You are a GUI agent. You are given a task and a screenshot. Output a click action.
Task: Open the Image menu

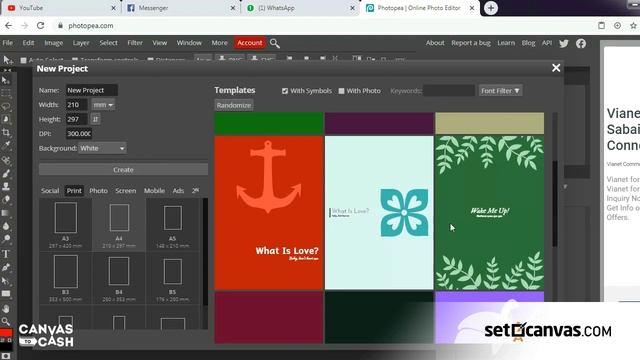pyautogui.click(x=53, y=43)
